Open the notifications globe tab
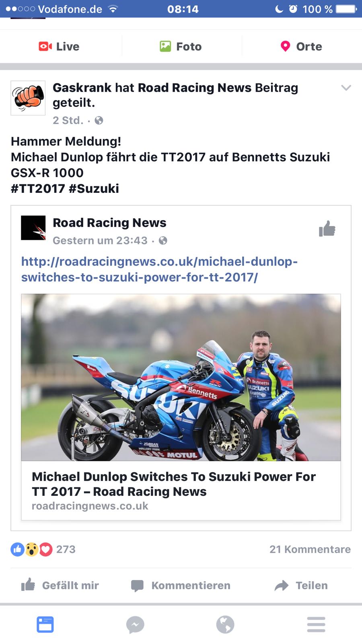The height and width of the screenshot is (644, 362). coord(225,625)
